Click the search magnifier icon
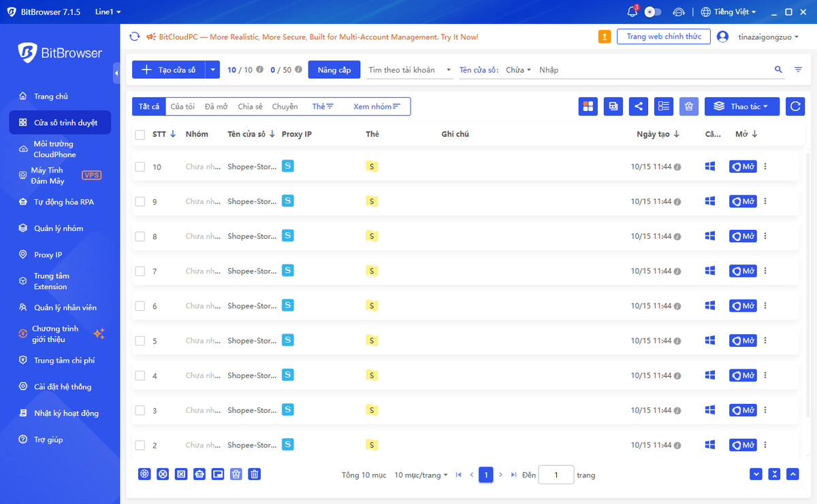The height and width of the screenshot is (504, 817). coord(779,70)
